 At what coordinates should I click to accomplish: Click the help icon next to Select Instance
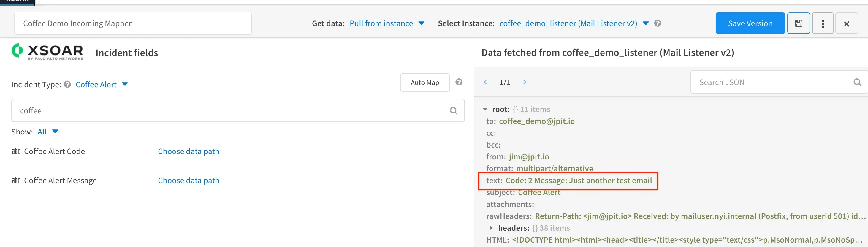click(x=658, y=23)
